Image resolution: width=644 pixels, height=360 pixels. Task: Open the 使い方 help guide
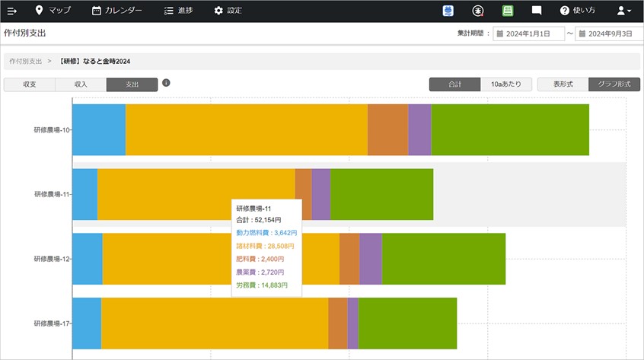click(x=577, y=11)
